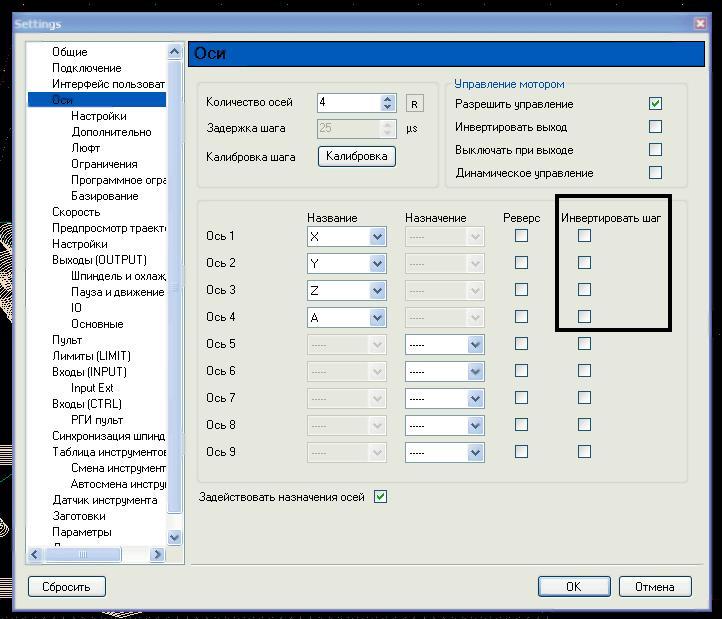Enable Динамическое управление checkbox
722x619 pixels.
pos(655,173)
